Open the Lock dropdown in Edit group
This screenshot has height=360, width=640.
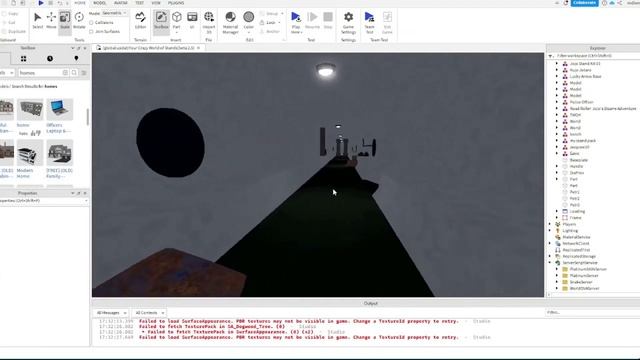[280, 22]
